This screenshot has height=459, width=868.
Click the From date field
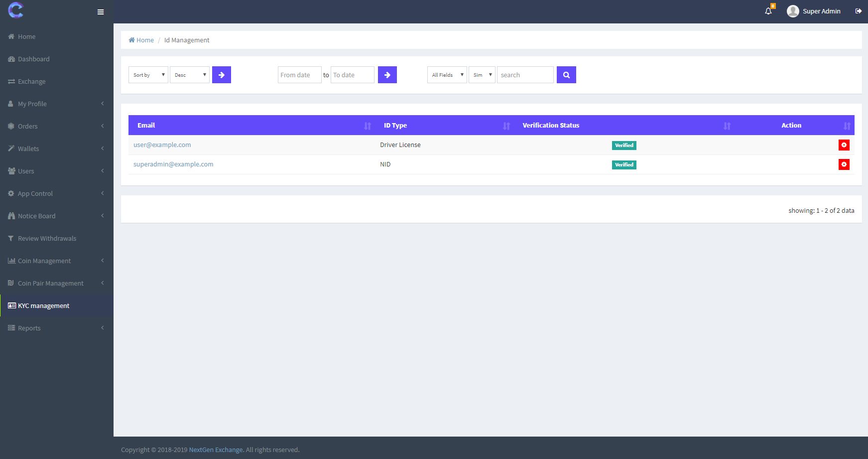click(x=300, y=75)
